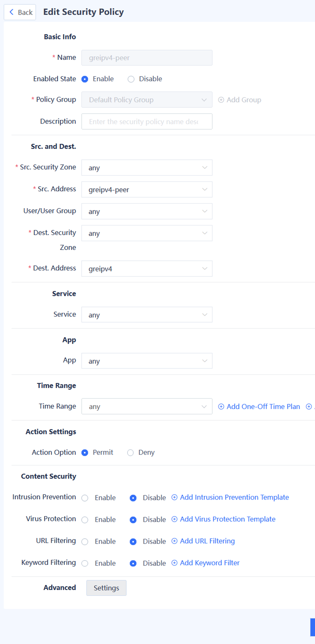Open the Dest. Address dropdown

tap(147, 269)
